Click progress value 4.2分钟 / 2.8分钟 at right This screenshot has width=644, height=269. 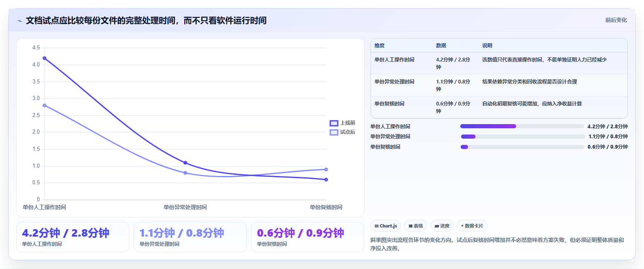click(607, 126)
